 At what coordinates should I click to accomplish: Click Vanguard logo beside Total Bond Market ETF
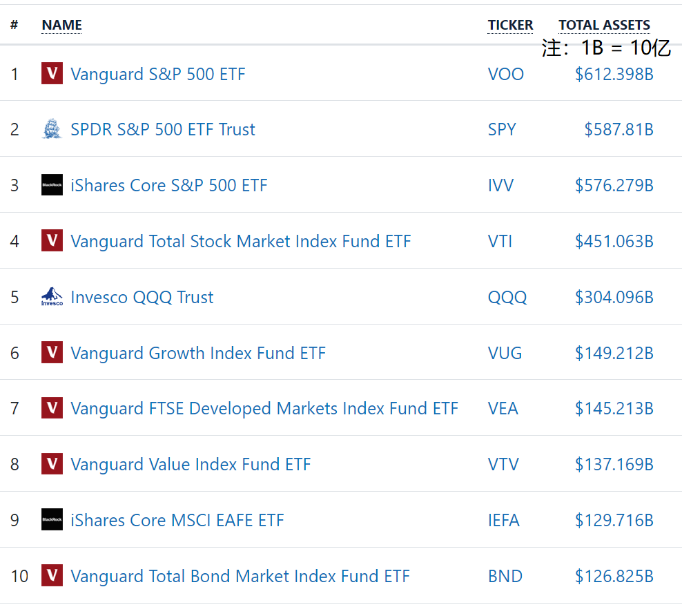[x=52, y=575]
